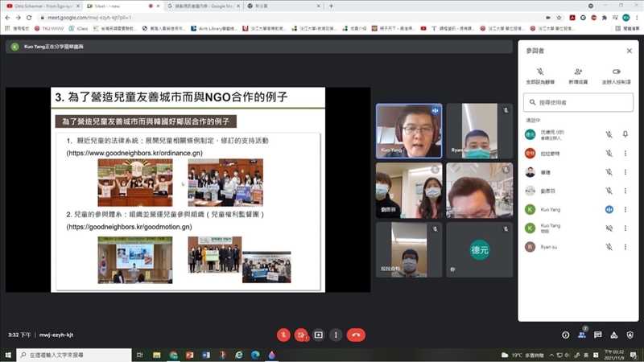Open the host controls toggle in panel

pos(617,76)
